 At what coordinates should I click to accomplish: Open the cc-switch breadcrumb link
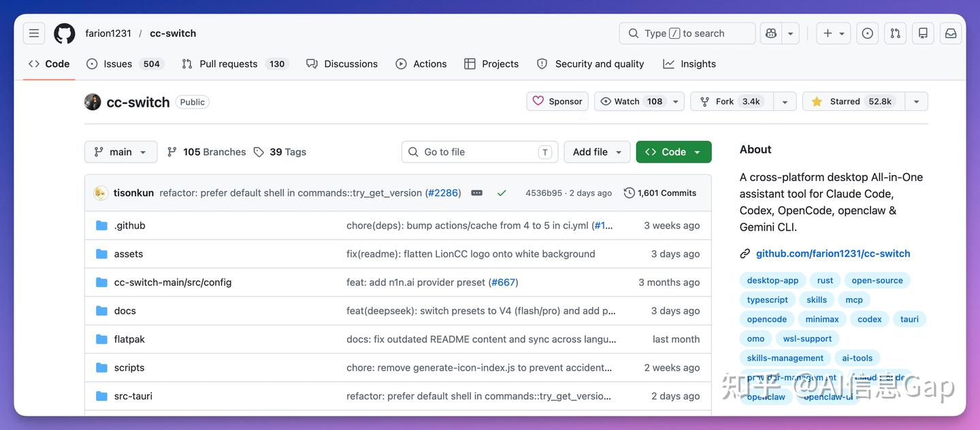pos(173,33)
